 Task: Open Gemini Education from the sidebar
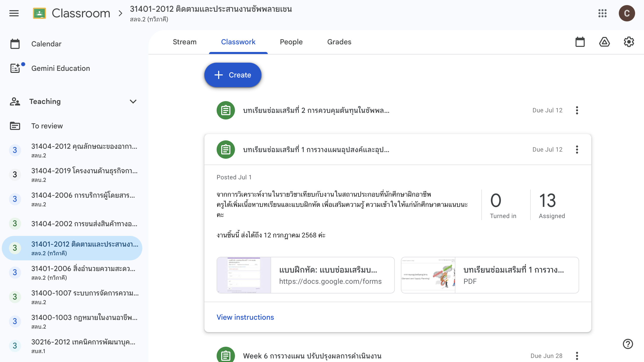(x=72, y=68)
